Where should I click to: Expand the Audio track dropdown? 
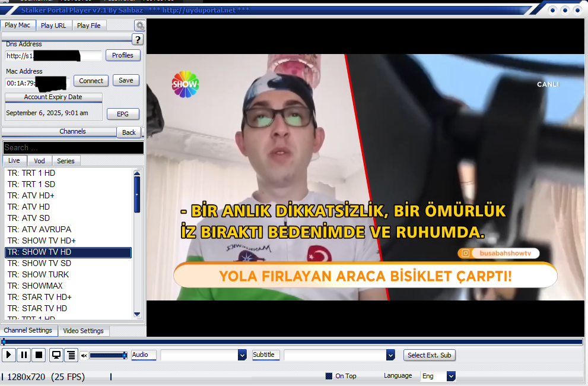coord(242,355)
